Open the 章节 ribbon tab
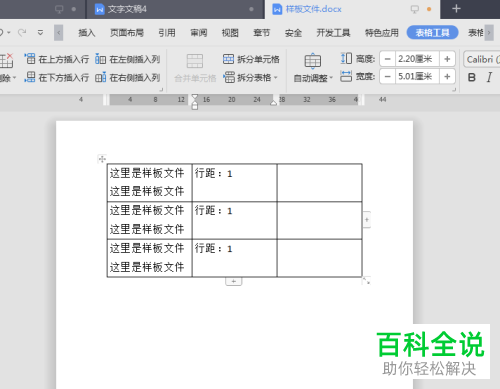The height and width of the screenshot is (389, 500). [262, 33]
